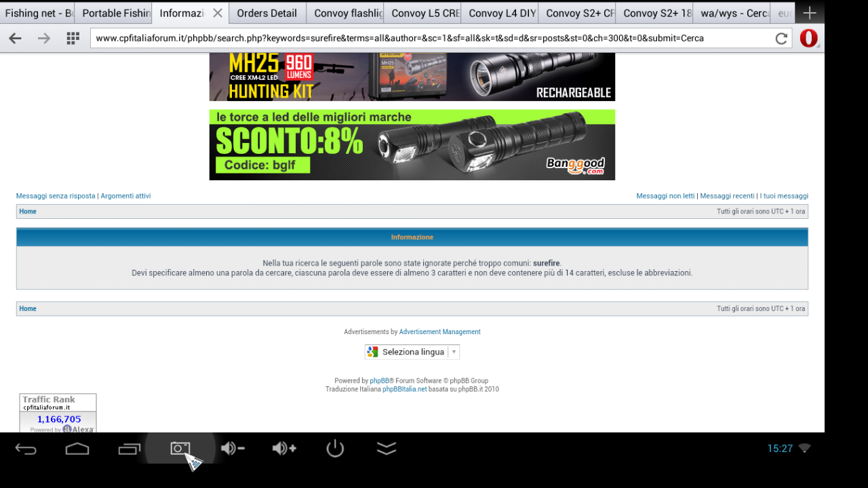The width and height of the screenshot is (868, 488).
Task: Open the clock showing 15:27
Action: (x=780, y=449)
